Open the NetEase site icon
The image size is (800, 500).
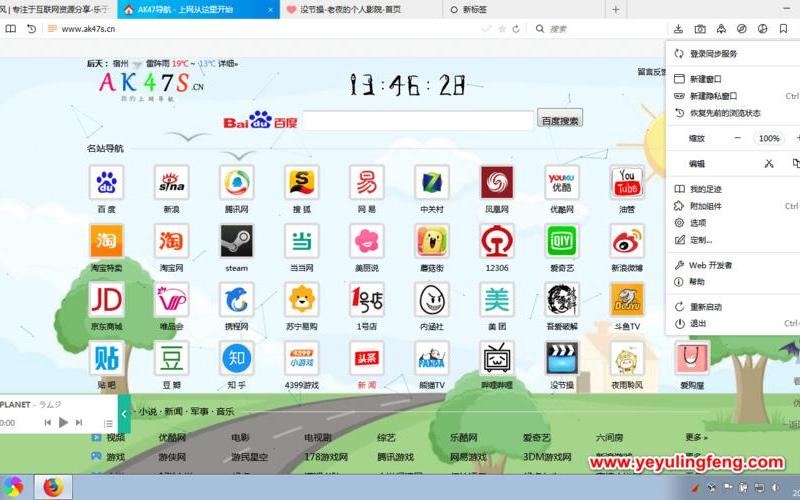pyautogui.click(x=367, y=182)
